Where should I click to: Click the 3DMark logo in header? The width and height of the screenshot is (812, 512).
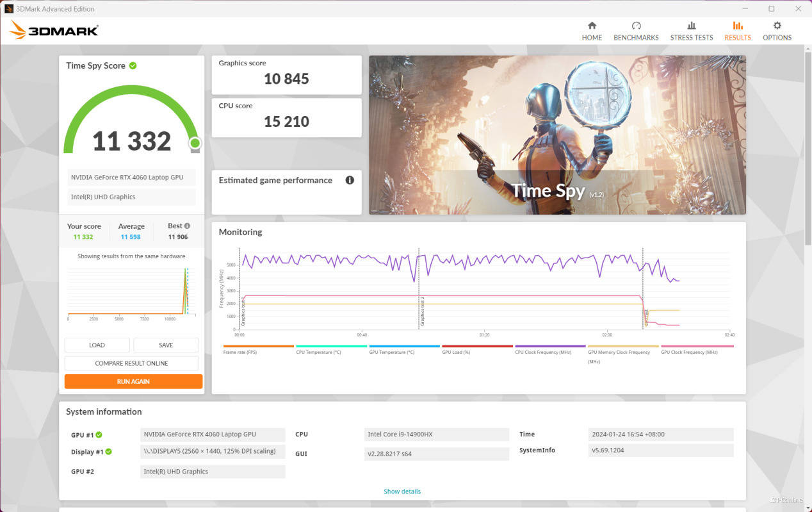(54, 30)
